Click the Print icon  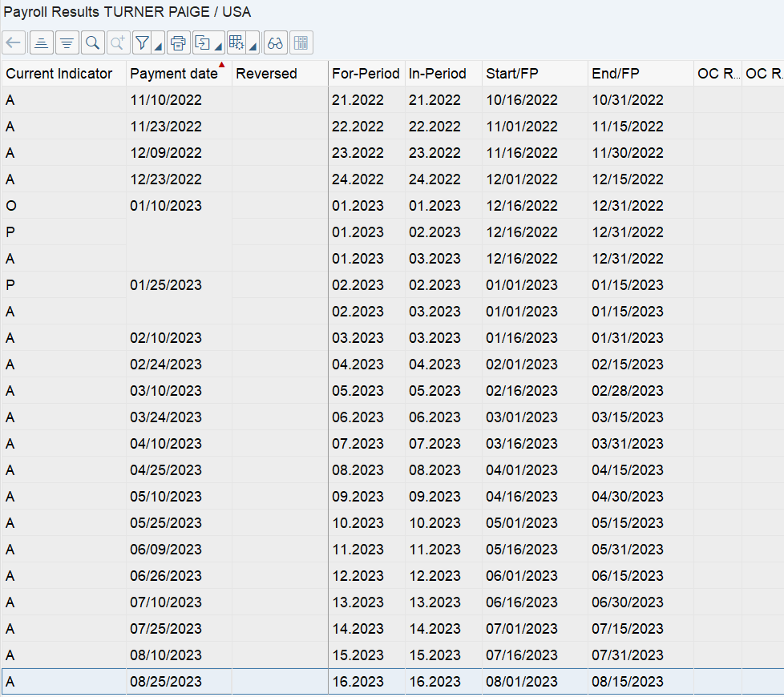click(178, 42)
